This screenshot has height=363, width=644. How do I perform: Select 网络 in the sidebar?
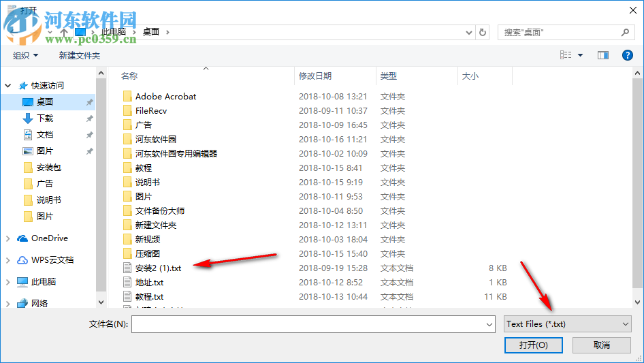click(39, 303)
